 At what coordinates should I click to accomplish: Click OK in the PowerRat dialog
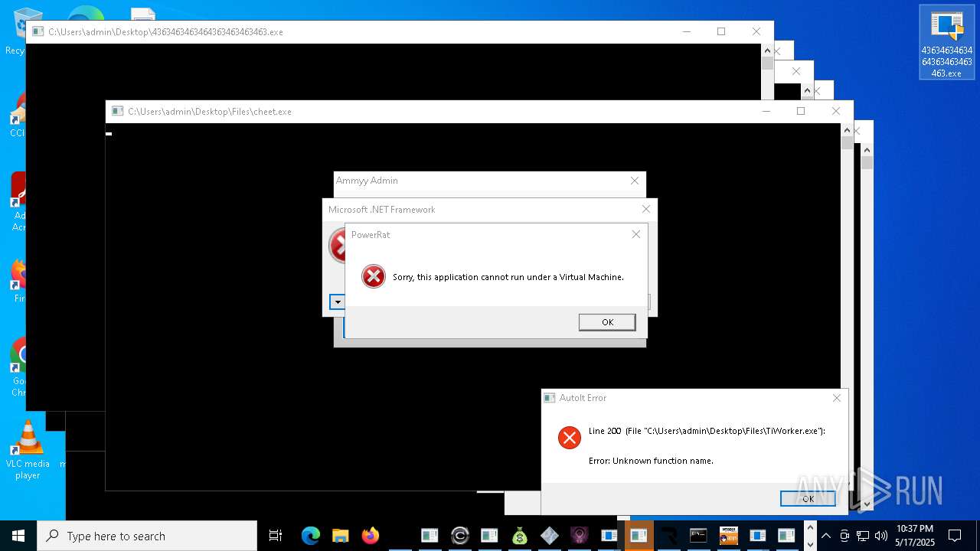(607, 322)
